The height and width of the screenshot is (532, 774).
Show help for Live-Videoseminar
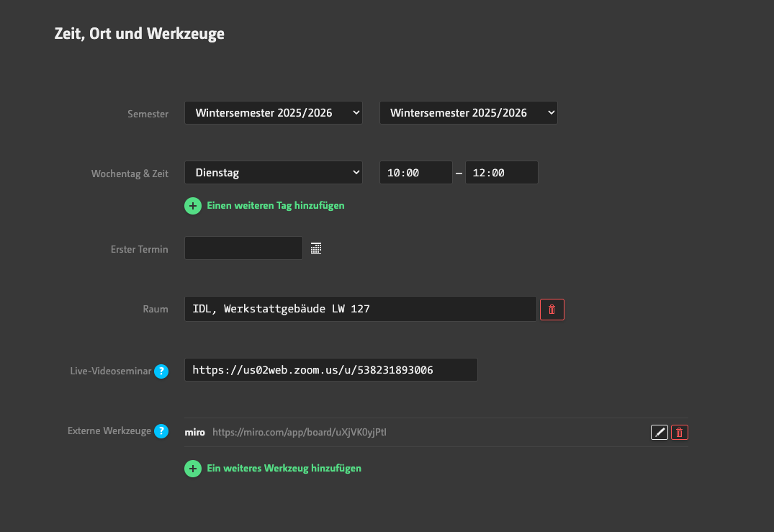point(161,371)
